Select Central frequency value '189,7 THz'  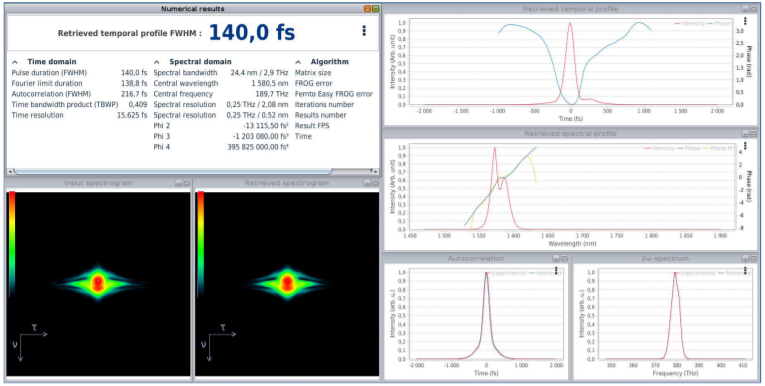(x=273, y=94)
